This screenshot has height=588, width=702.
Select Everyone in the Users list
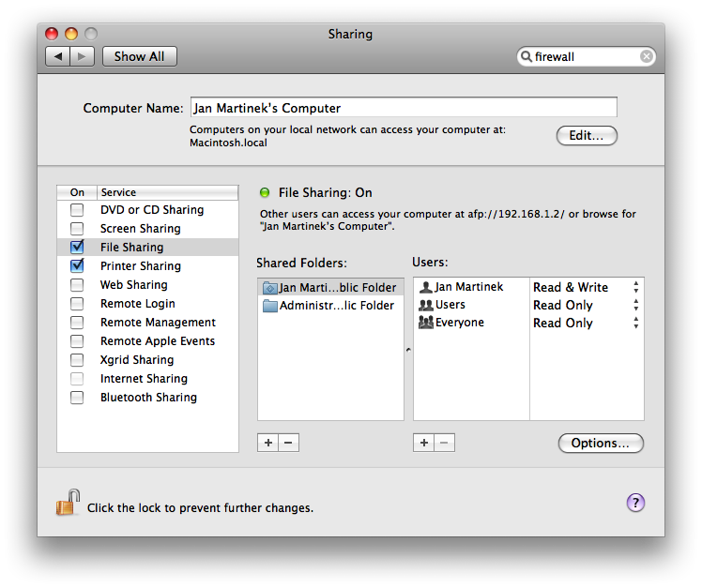coord(471,323)
